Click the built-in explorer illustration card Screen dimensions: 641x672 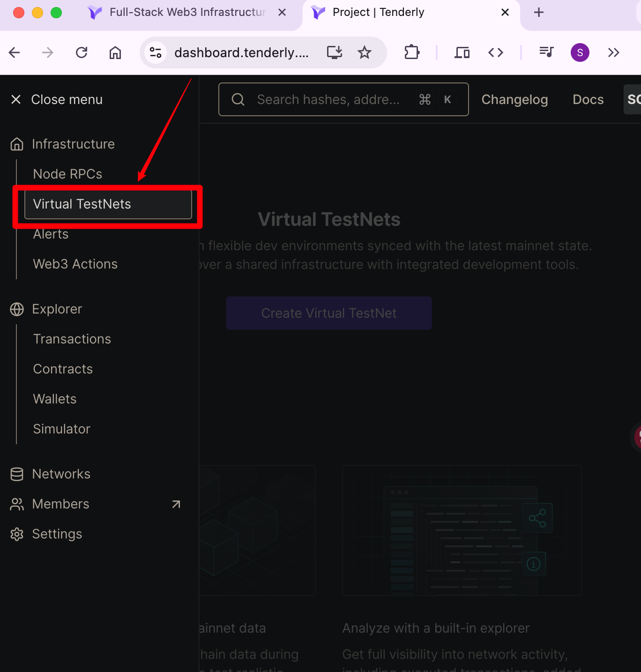pos(462,530)
